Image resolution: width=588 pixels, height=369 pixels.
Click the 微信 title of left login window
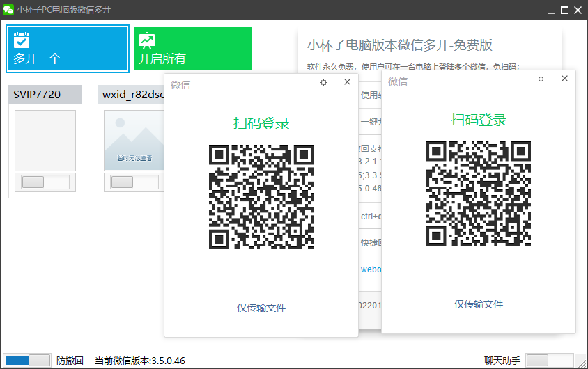[x=180, y=85]
